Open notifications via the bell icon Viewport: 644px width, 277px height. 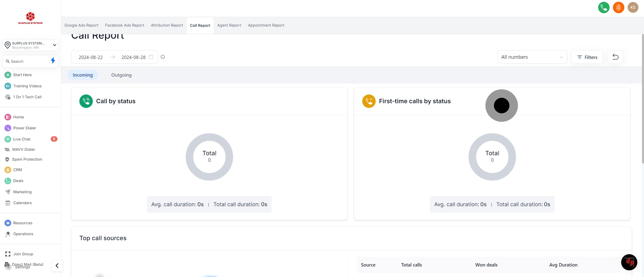(619, 8)
